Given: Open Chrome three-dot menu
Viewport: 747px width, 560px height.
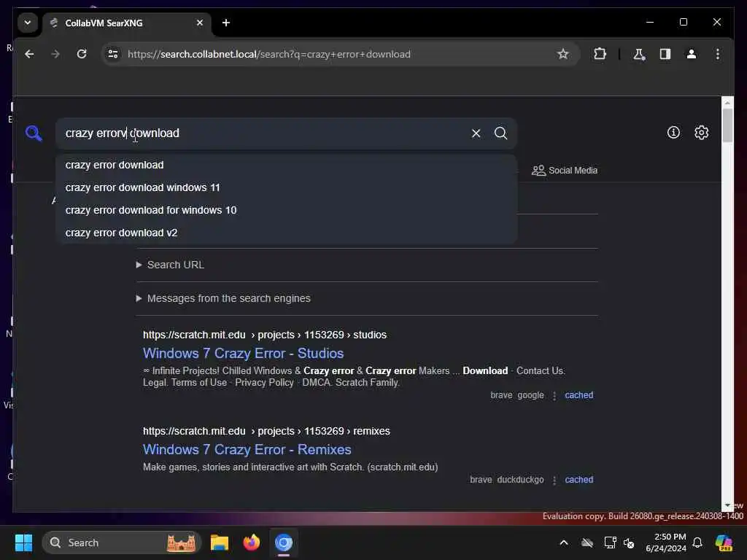Looking at the screenshot, I should tap(718, 54).
